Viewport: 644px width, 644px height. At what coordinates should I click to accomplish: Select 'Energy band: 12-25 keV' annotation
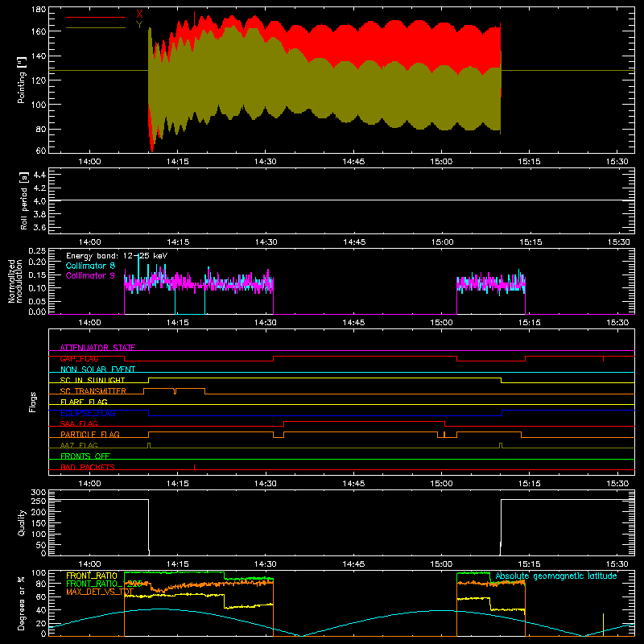point(117,256)
